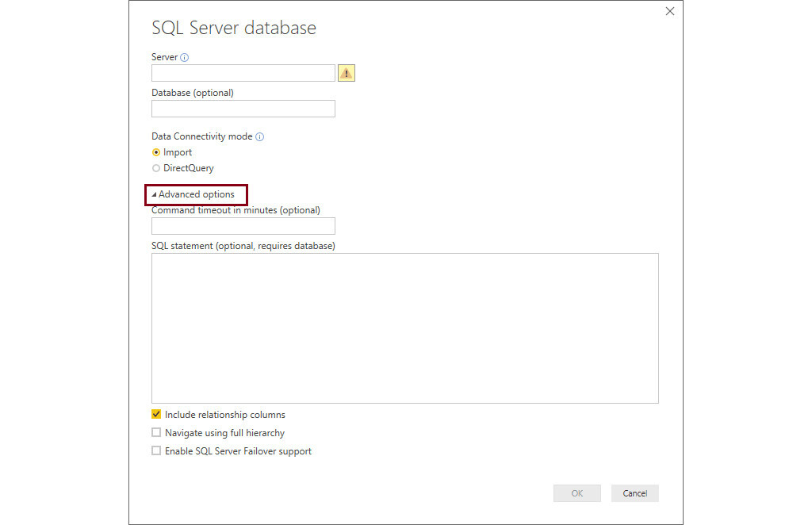Click the warning icon beside the Server field
812x525 pixels.
(346, 72)
